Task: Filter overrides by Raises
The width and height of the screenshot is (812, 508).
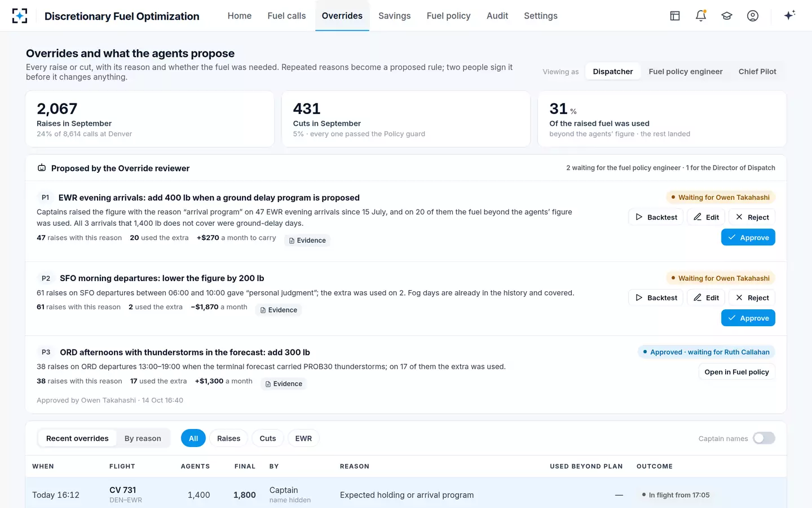Action: coord(228,439)
